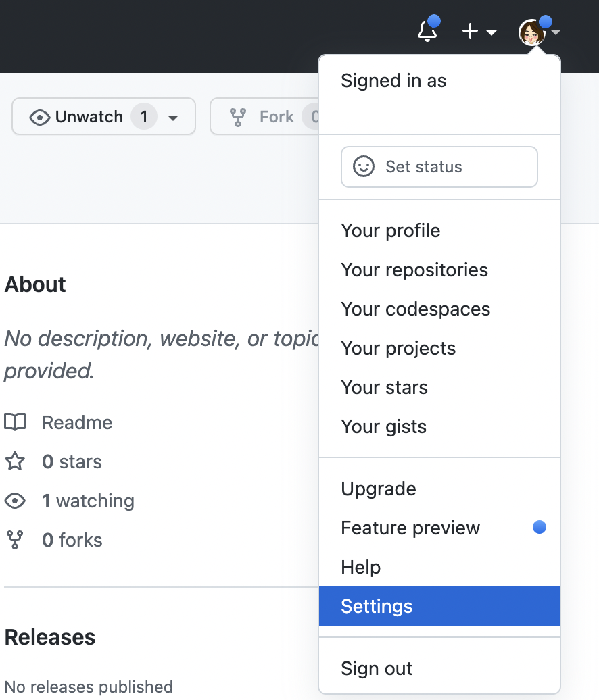
Task: Click the user avatar picture
Action: [532, 32]
